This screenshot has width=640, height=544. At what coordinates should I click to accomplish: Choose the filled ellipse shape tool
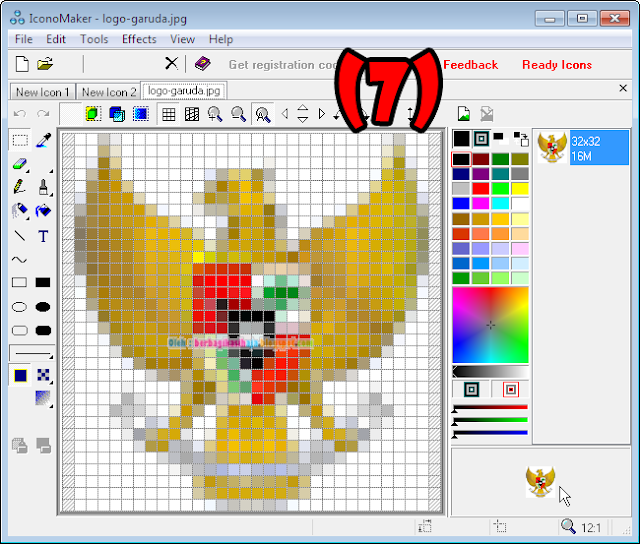click(x=43, y=307)
